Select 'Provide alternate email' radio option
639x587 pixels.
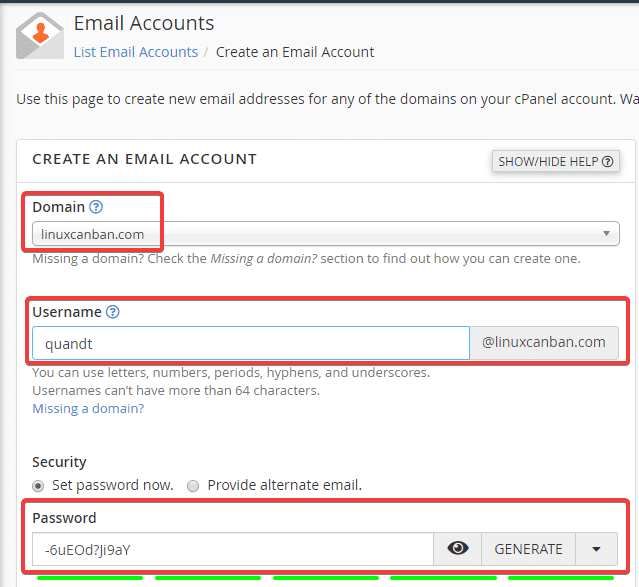click(193, 485)
